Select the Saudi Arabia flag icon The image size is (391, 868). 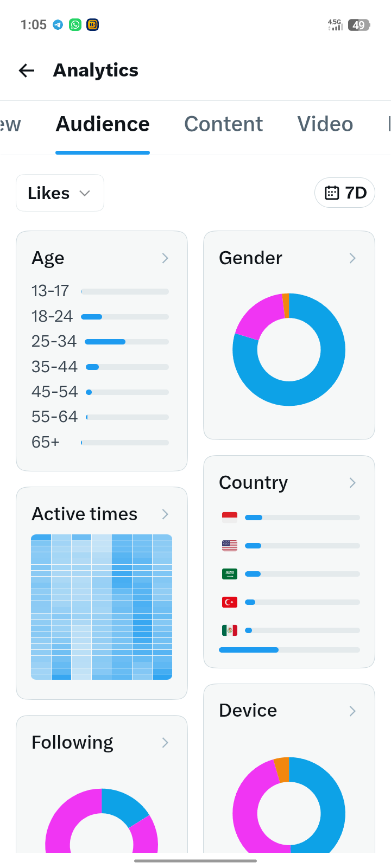(230, 574)
